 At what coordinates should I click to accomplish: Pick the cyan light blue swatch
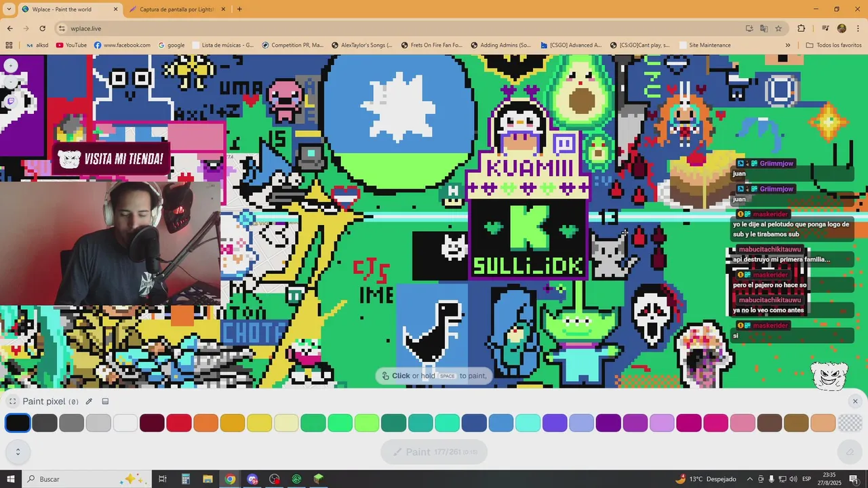[528, 423]
